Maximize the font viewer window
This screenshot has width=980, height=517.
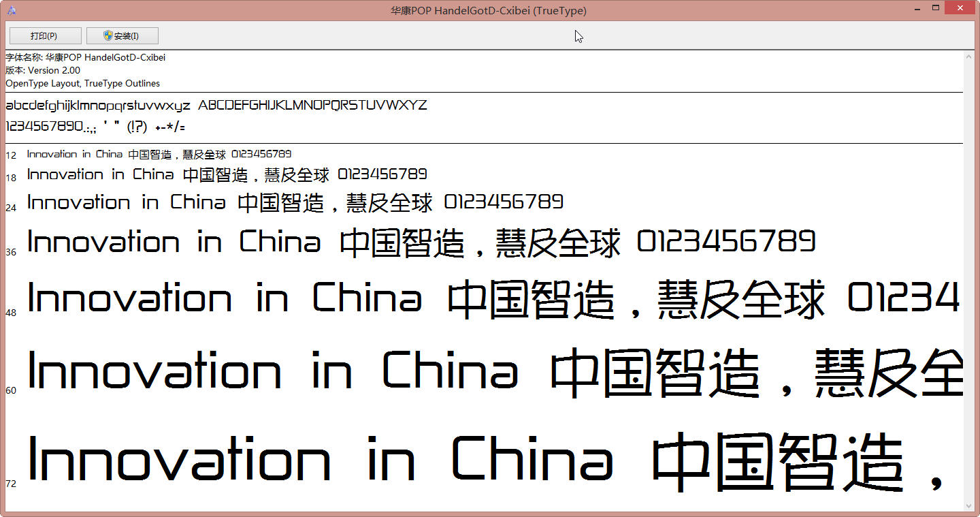[x=936, y=7]
